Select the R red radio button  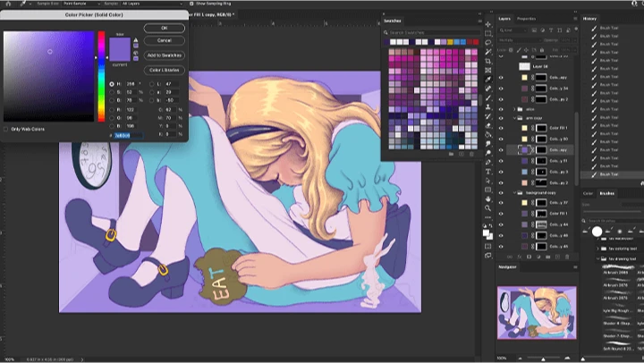pos(112,110)
